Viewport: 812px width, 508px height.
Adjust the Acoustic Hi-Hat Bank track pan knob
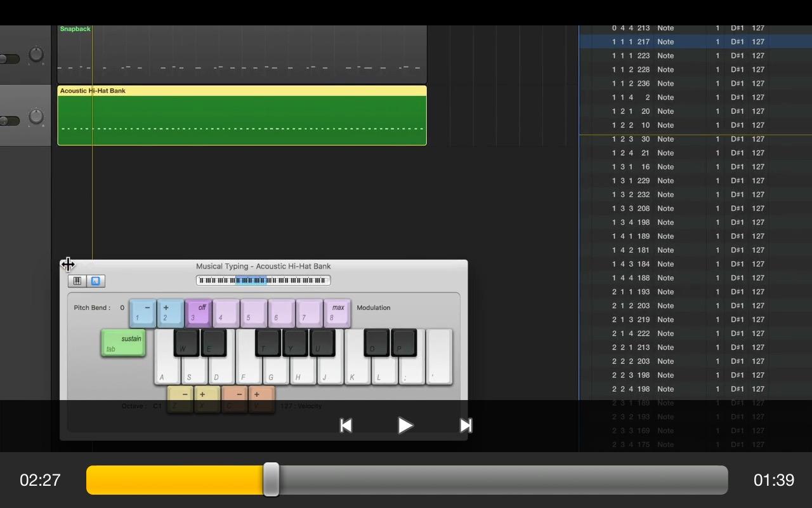point(36,117)
